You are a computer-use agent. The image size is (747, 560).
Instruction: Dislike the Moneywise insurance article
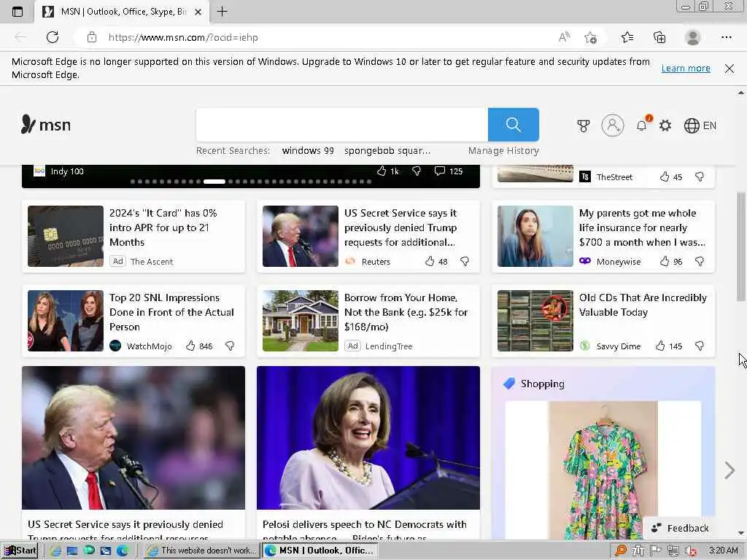[700, 261]
